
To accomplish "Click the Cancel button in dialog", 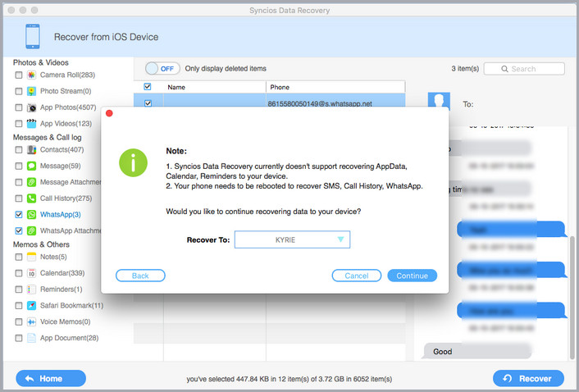I will [x=356, y=276].
